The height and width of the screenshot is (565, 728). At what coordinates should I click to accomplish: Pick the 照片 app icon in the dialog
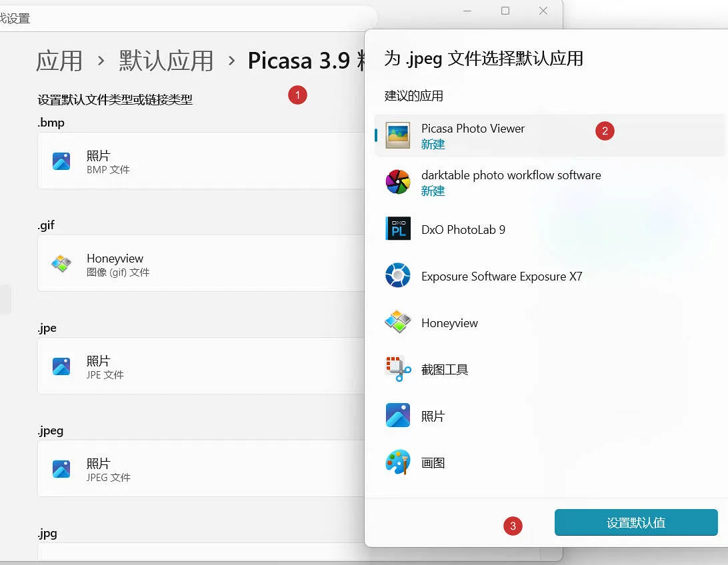pos(398,415)
